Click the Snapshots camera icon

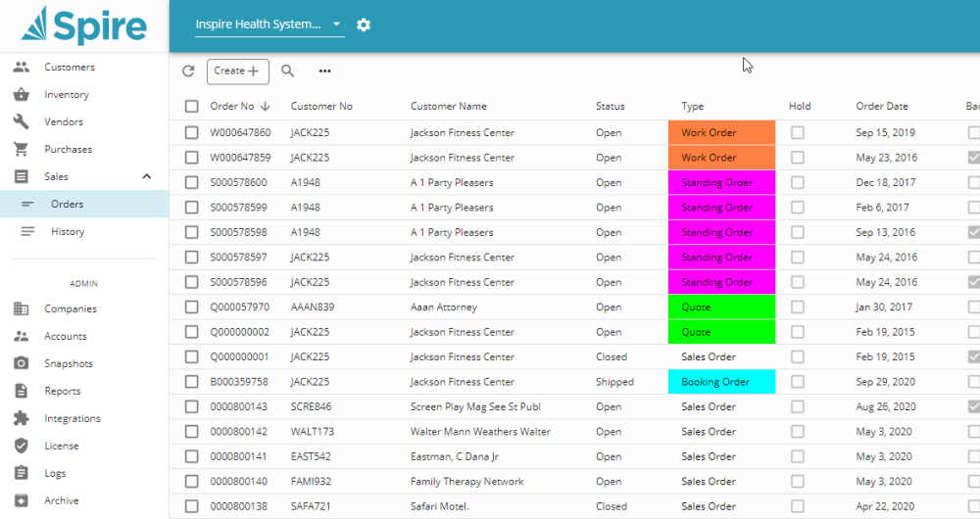pyautogui.click(x=22, y=363)
